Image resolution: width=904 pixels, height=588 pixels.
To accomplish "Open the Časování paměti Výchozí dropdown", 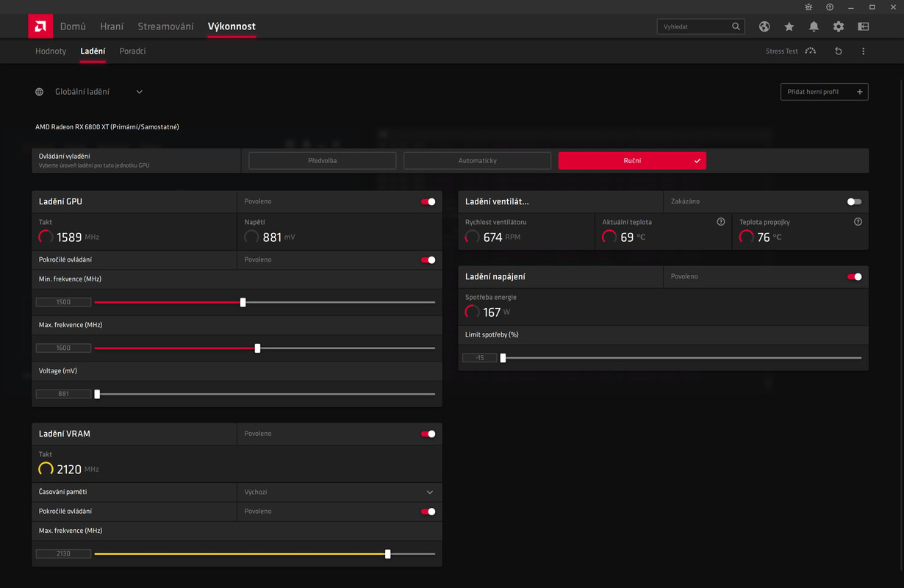I will [340, 492].
